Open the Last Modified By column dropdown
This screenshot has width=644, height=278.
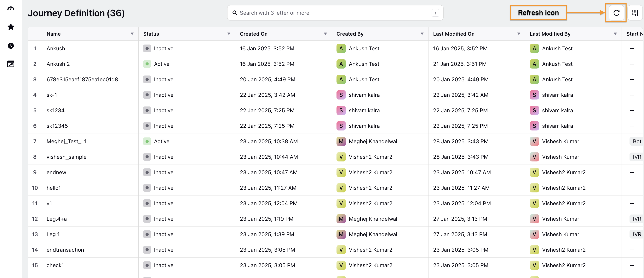pyautogui.click(x=615, y=34)
